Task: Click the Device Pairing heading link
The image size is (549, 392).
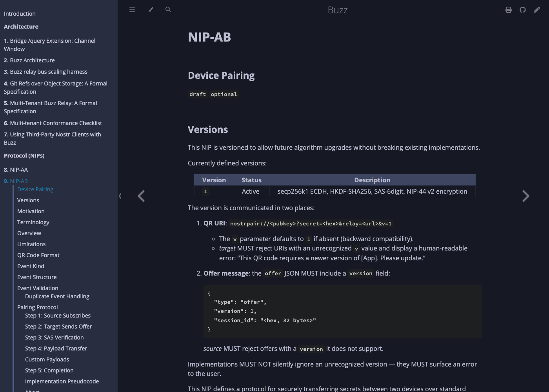Action: click(221, 75)
